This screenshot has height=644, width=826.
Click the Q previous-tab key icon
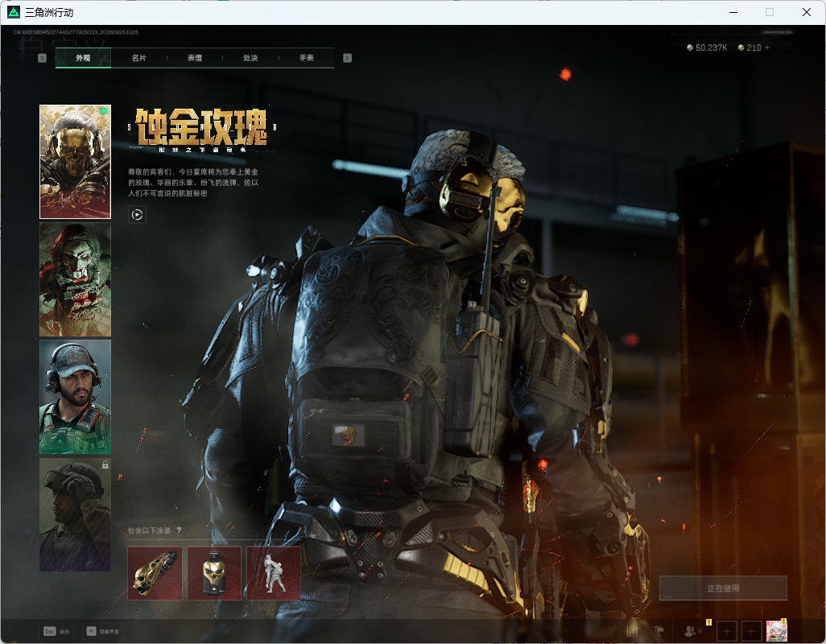click(43, 58)
